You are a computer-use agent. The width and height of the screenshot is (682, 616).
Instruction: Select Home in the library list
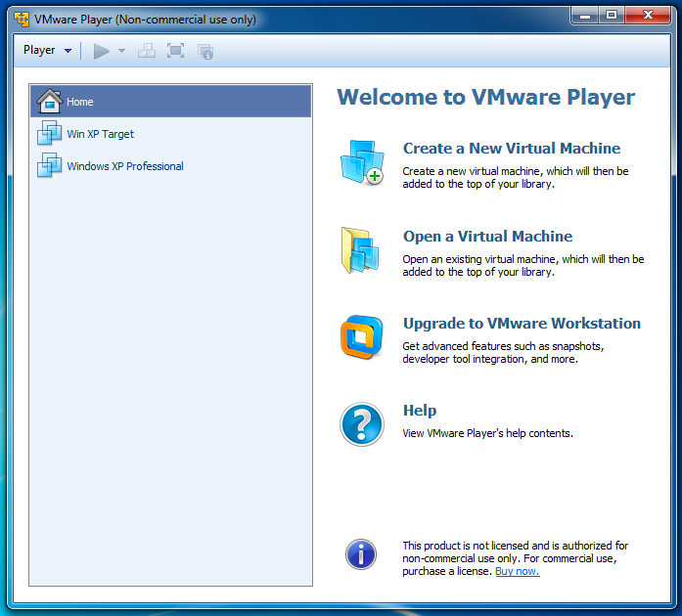[x=80, y=102]
